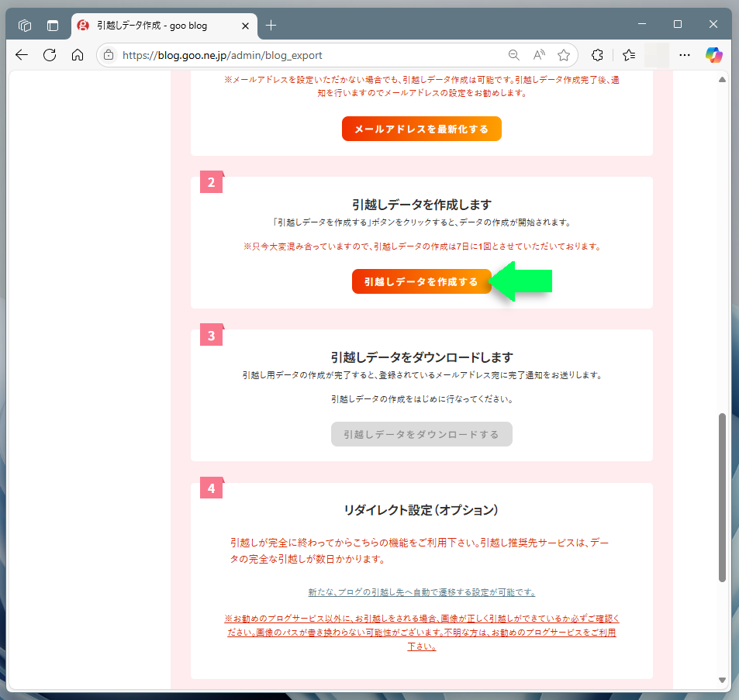Select the 引越しデータ作成 - goo blog tab
Viewport: 739px width, 700px height.
point(155,26)
